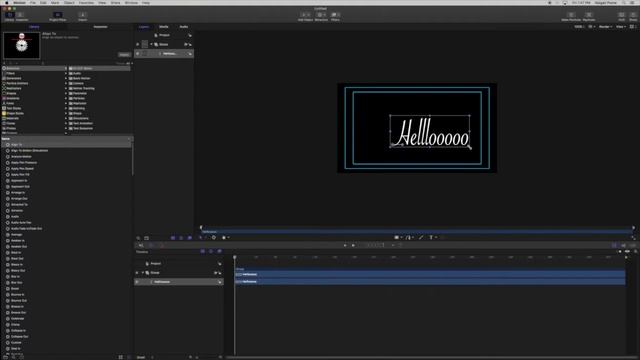The image size is (640, 360).
Task: Expand the Basic Motion behaviors folder
Action: 81,78
